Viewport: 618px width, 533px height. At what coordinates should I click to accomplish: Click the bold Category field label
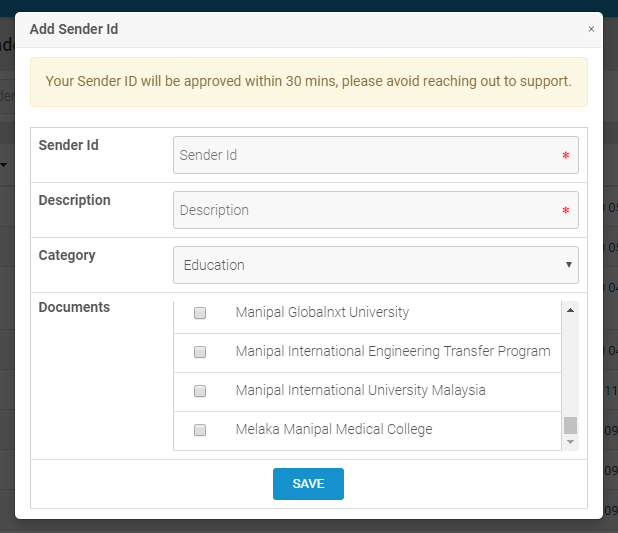(67, 255)
